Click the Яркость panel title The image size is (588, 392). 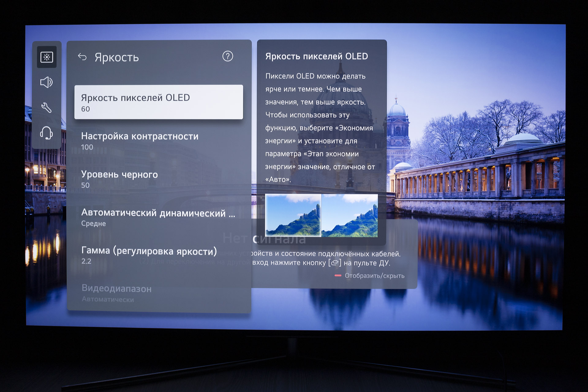tap(117, 57)
